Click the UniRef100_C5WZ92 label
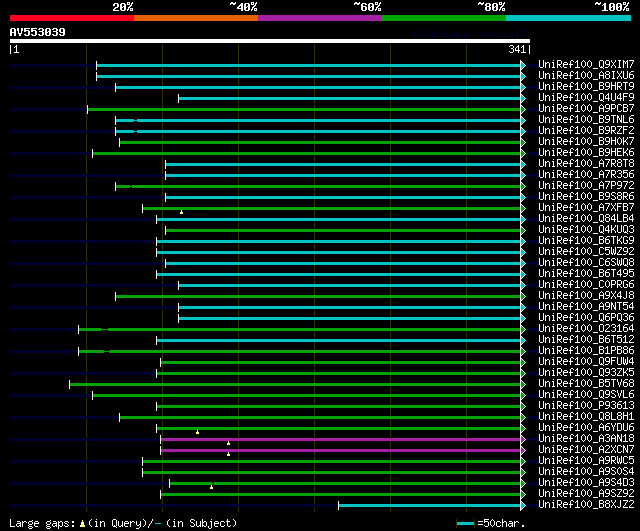This screenshot has width=640, height=531. tap(586, 252)
